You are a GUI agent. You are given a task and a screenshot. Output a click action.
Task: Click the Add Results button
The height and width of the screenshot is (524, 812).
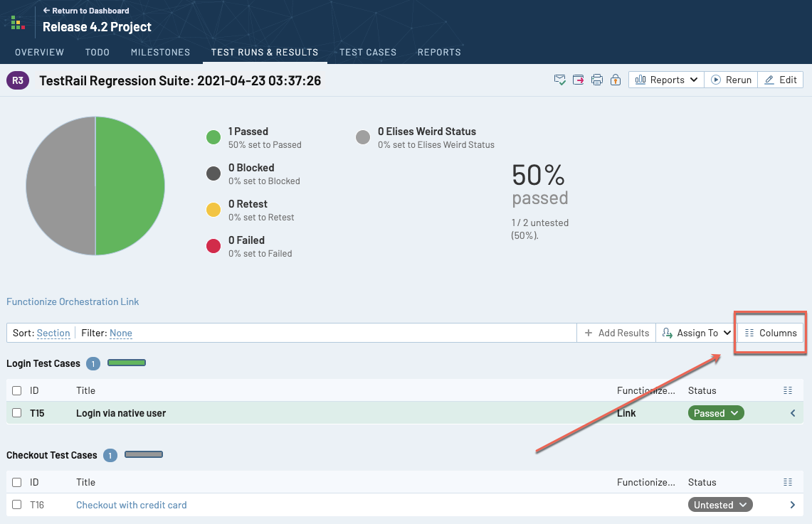616,333
